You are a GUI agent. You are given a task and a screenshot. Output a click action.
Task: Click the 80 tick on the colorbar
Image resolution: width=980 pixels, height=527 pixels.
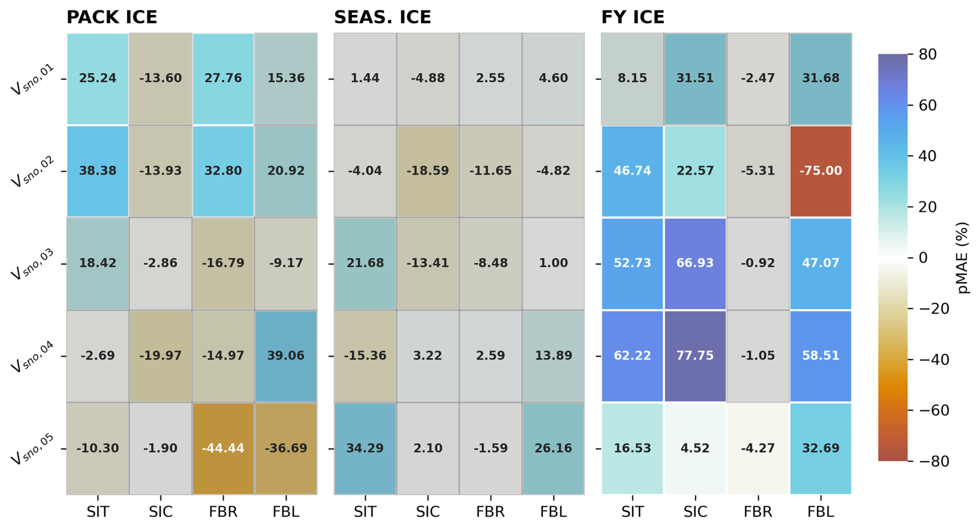coord(927,54)
